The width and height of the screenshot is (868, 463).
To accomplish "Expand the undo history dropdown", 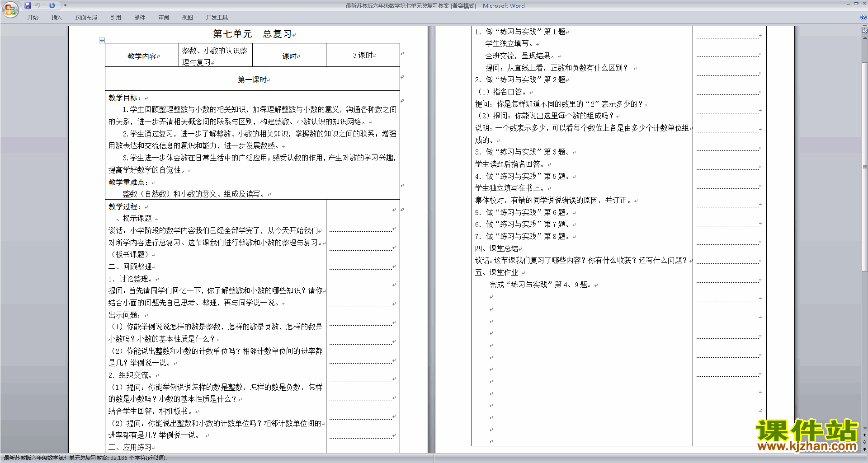I will click(44, 5).
